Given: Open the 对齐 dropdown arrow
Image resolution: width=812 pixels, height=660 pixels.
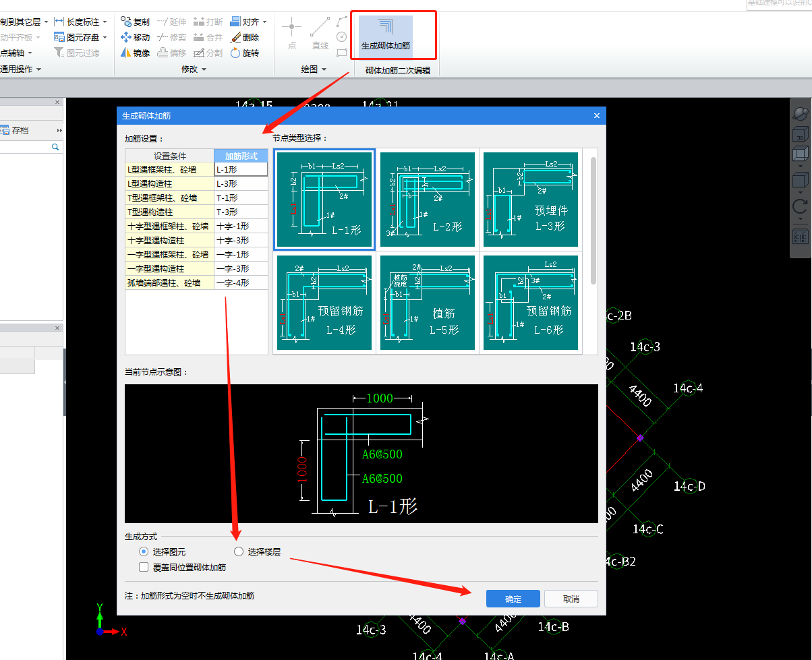Looking at the screenshot, I should click(x=264, y=22).
